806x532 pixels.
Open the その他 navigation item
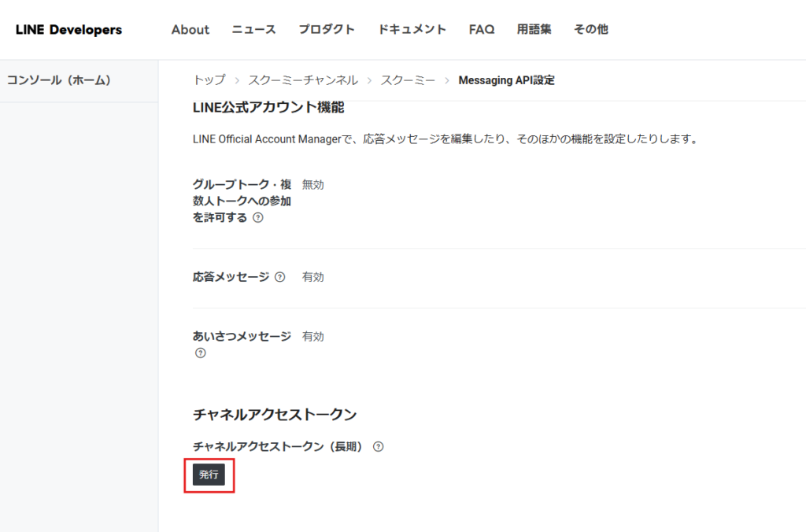pyautogui.click(x=591, y=29)
